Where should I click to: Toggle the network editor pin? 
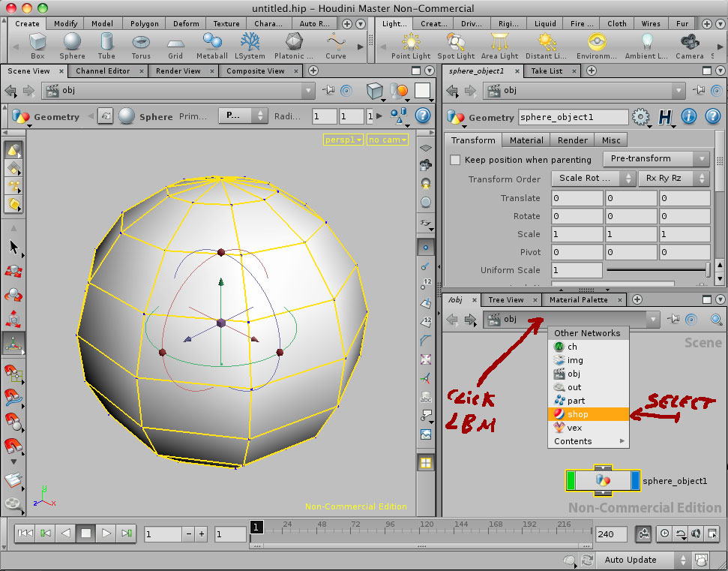(x=674, y=319)
